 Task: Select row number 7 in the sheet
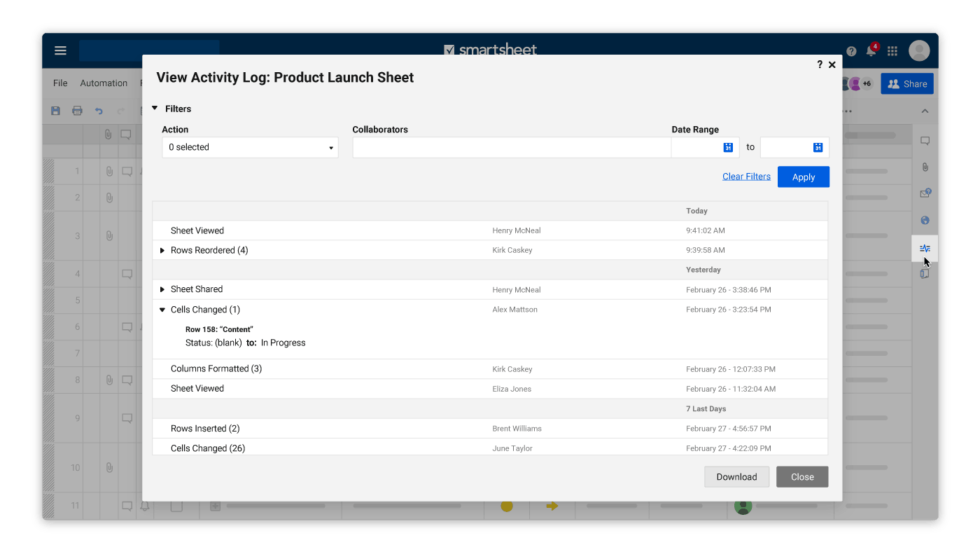click(77, 353)
